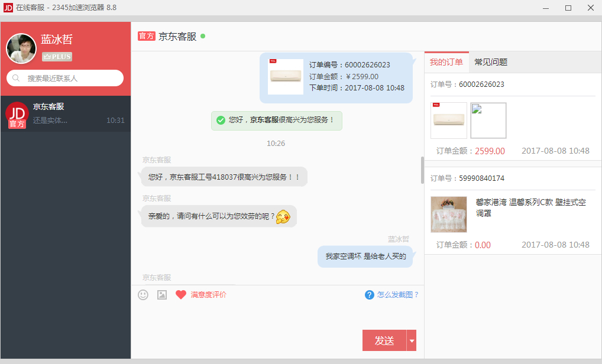Click the green online status dot

(203, 36)
